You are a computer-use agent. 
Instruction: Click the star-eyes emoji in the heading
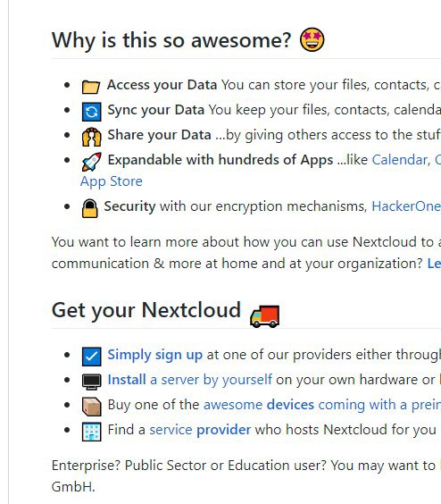pyautogui.click(x=312, y=40)
